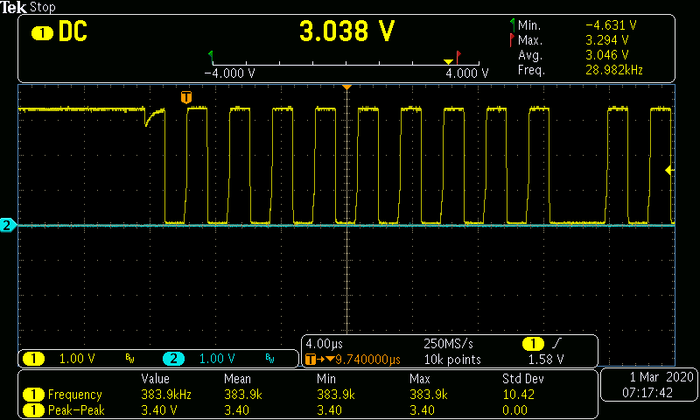Viewport: 700px width, 420px height.
Task: Click the Peak-Peak measurement label
Action: coord(76,410)
